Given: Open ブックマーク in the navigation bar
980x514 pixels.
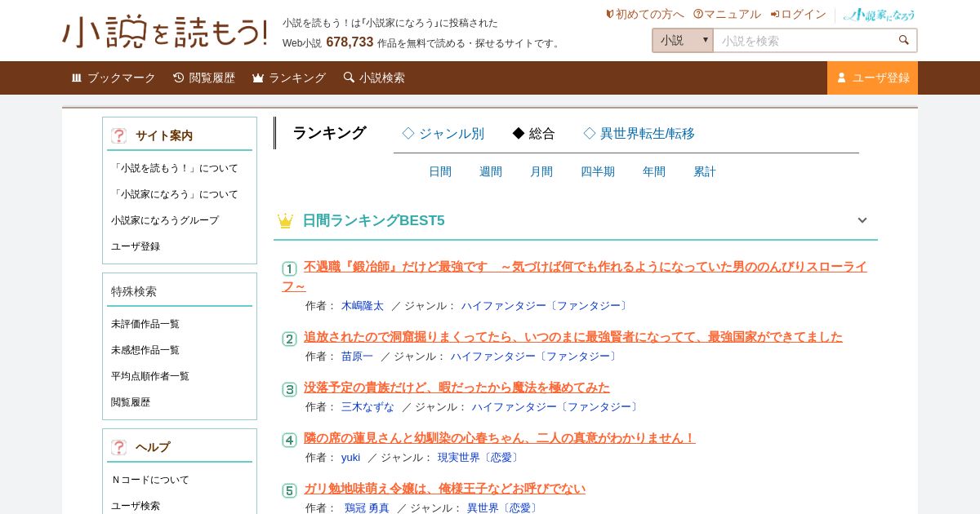Looking at the screenshot, I should coord(114,78).
